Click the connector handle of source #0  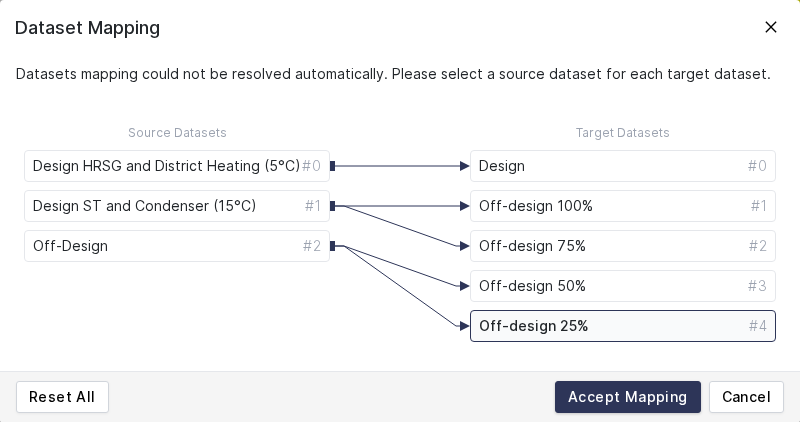[333, 166]
